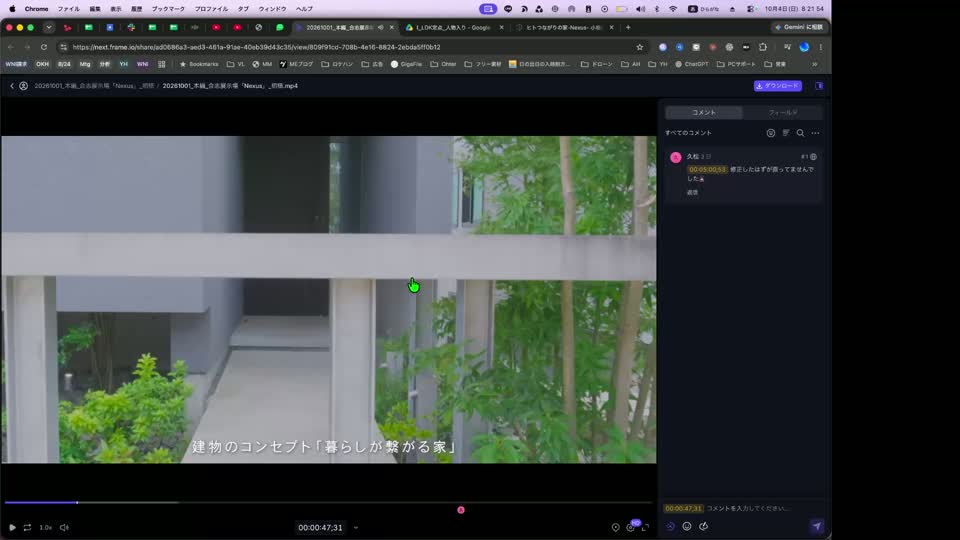
Task: Open the GigaFile bookmark
Action: [407, 64]
